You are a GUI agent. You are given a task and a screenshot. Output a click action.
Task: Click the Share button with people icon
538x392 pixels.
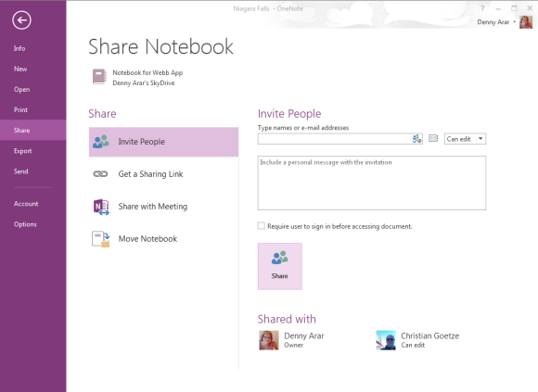[x=279, y=266]
